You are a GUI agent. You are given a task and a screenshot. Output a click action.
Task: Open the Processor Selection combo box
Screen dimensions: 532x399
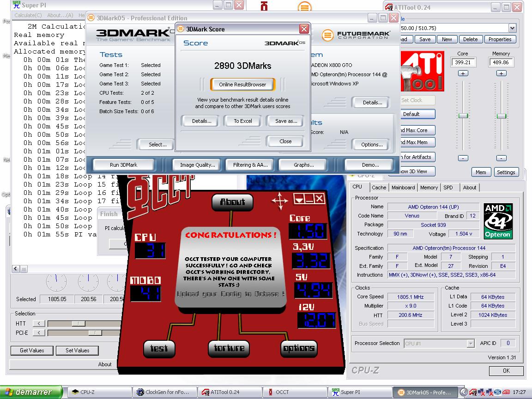[439, 344]
